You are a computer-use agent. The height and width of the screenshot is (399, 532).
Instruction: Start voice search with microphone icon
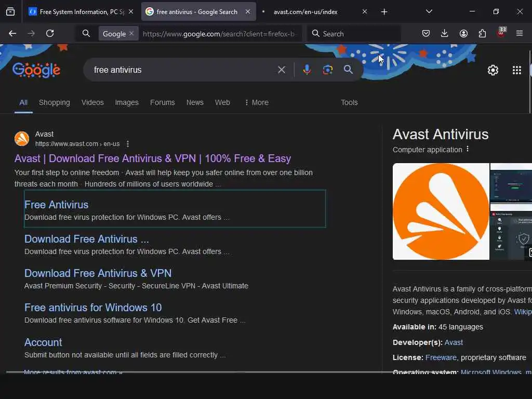307,70
